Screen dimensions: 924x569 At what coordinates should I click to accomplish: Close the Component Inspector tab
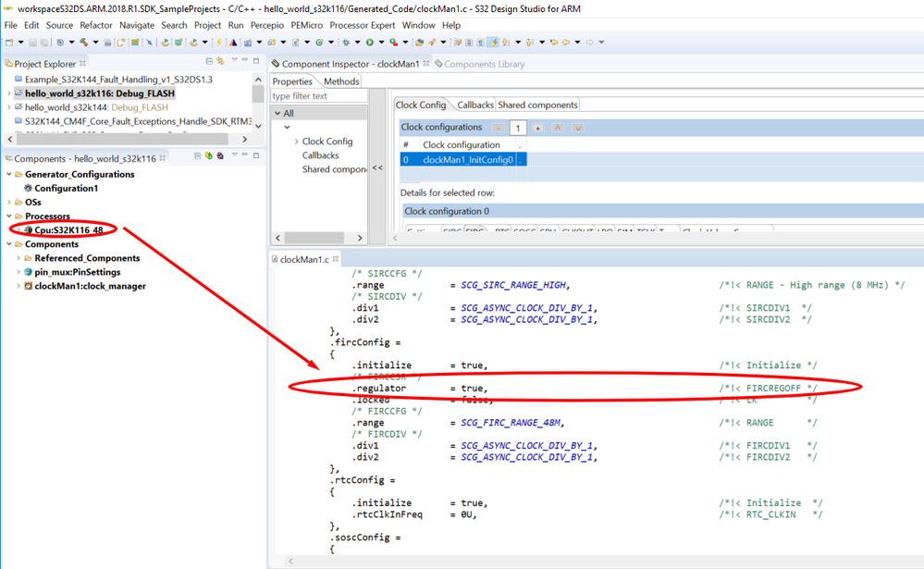tap(426, 63)
